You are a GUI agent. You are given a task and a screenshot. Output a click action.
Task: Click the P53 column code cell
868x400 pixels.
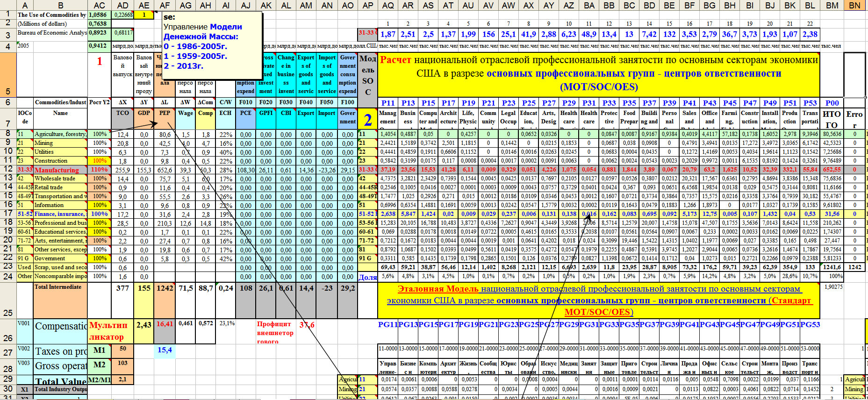pyautogui.click(x=810, y=103)
